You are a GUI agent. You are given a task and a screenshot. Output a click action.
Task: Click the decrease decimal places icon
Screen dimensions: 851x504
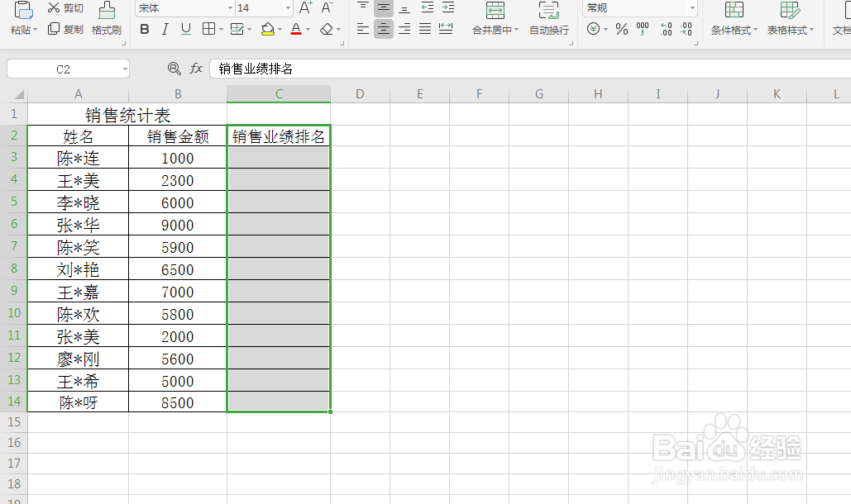[686, 29]
